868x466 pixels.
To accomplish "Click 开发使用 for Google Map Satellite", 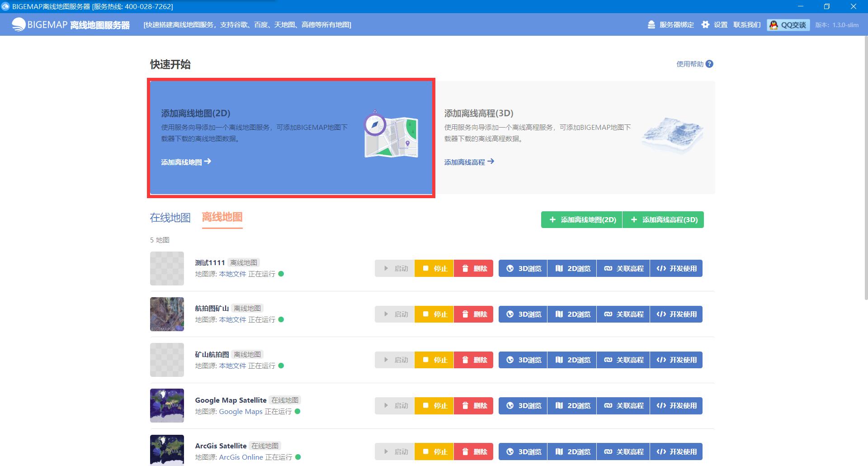I will tap(676, 406).
